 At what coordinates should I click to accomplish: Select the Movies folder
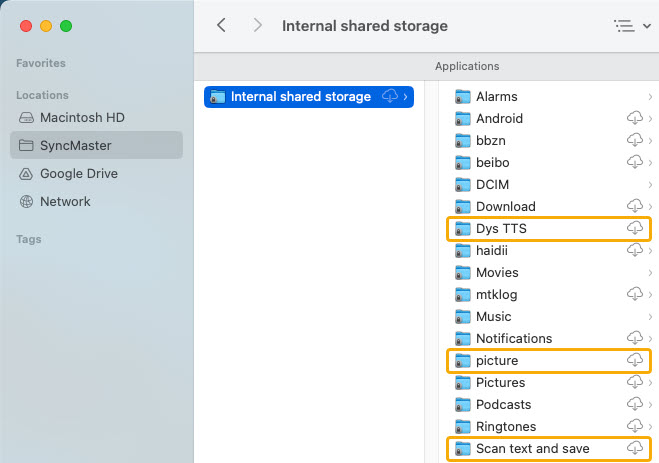[x=549, y=273]
